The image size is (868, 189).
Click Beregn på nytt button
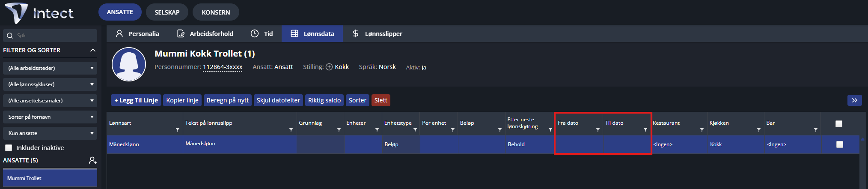point(228,100)
